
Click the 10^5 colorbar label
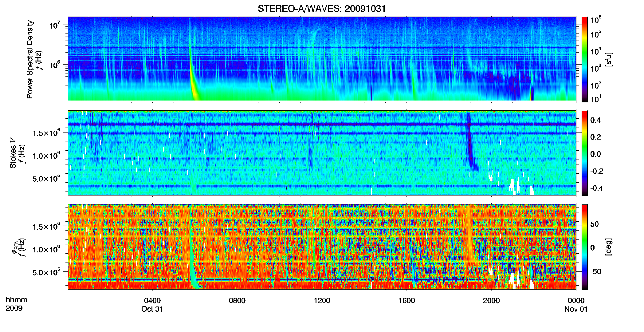point(596,34)
